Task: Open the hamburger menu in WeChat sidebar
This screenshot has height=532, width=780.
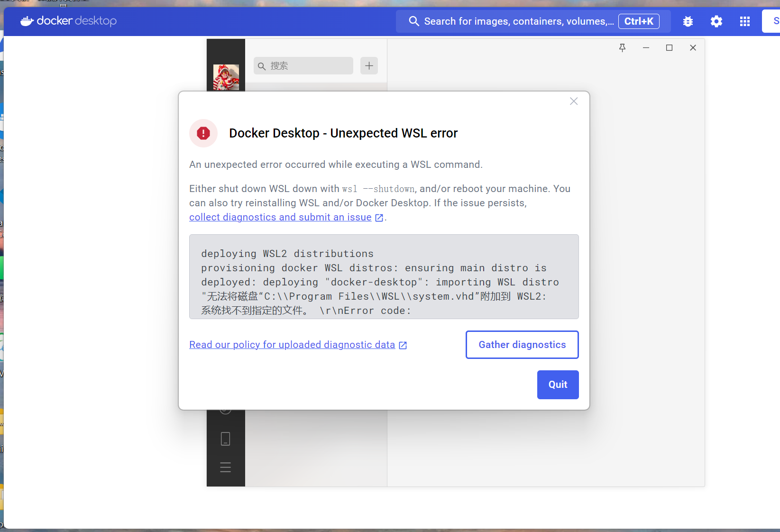Action: pos(226,467)
